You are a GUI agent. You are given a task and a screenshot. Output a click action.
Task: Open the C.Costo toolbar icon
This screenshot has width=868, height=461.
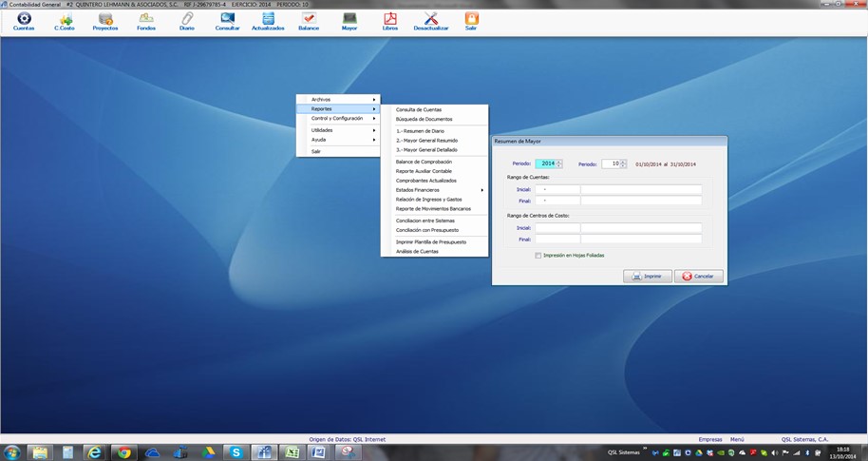(65, 21)
